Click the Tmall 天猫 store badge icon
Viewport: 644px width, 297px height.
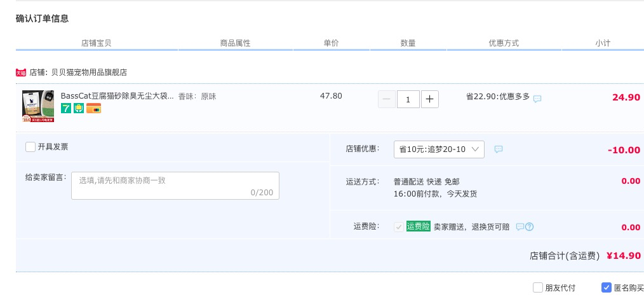(21, 73)
